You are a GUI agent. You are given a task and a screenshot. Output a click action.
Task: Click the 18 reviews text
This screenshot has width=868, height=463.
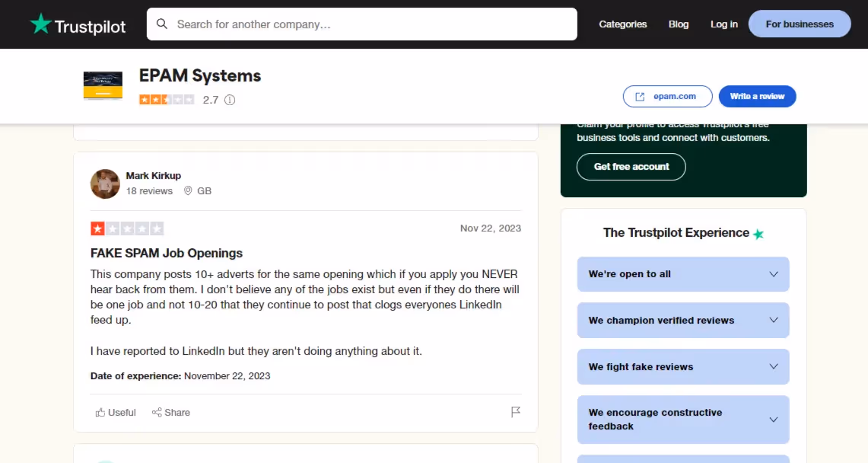pyautogui.click(x=149, y=190)
